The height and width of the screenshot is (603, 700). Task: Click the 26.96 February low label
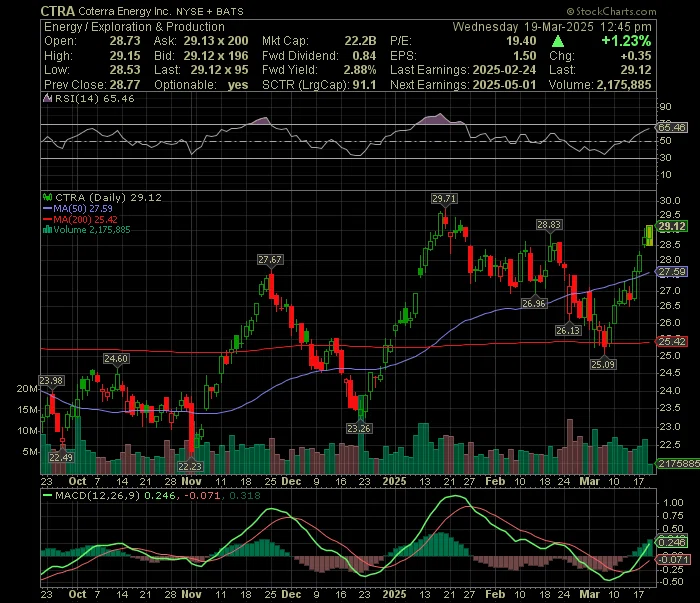pos(534,304)
